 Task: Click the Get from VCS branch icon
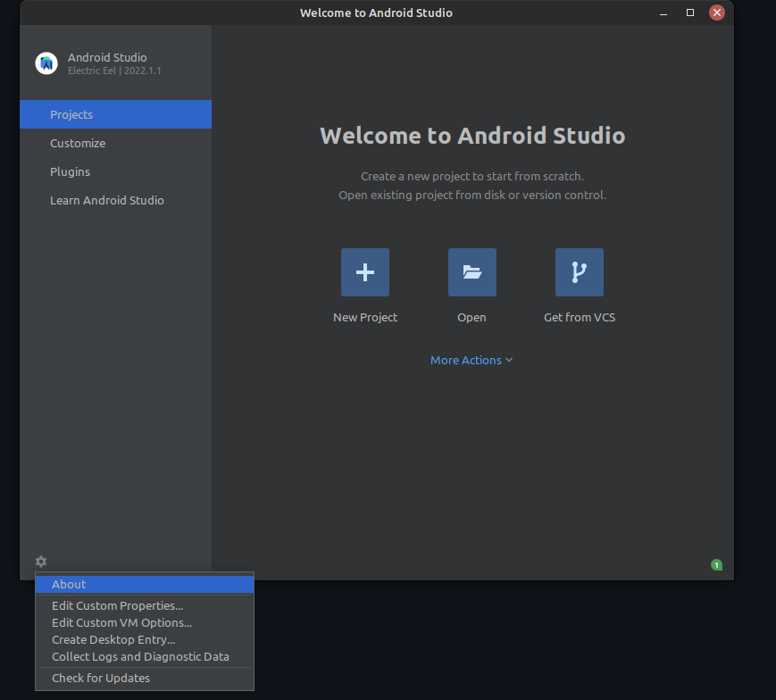tap(579, 272)
